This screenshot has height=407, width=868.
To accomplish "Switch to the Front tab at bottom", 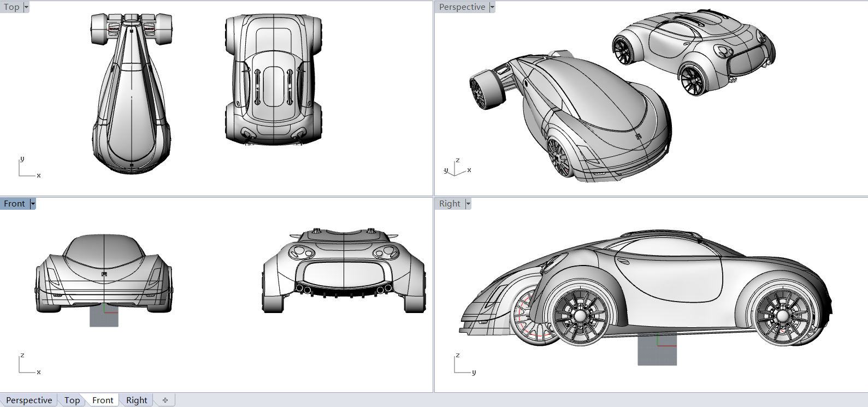I will tap(103, 400).
